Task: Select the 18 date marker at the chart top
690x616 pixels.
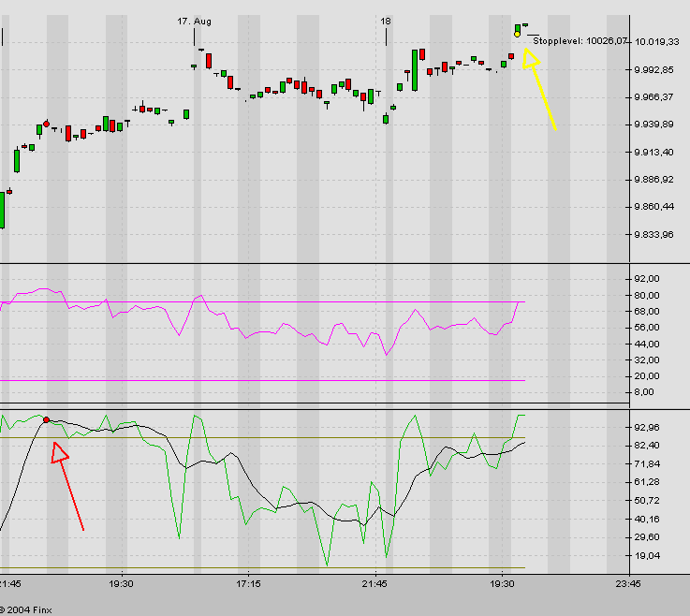Action: (386, 21)
